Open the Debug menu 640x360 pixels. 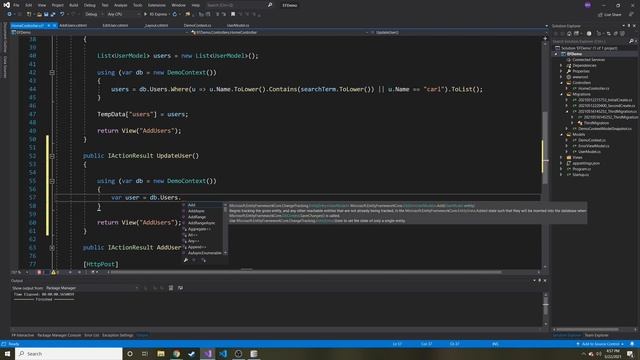(x=89, y=5)
